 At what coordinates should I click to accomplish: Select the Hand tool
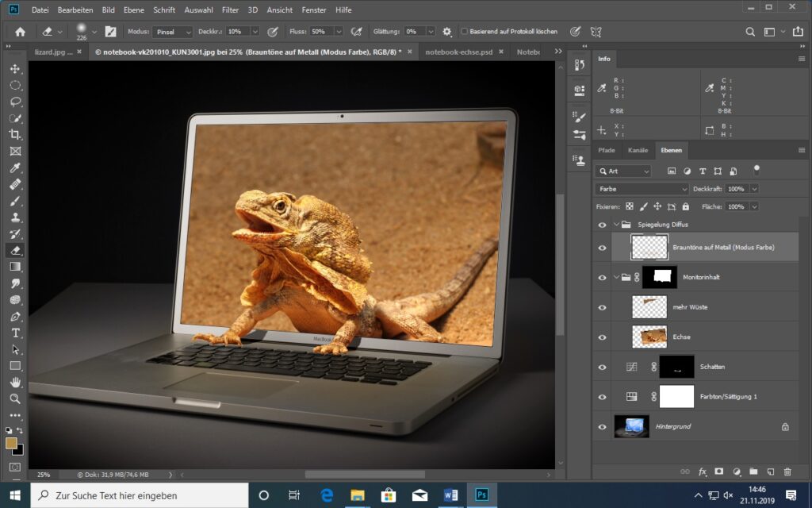tap(15, 382)
